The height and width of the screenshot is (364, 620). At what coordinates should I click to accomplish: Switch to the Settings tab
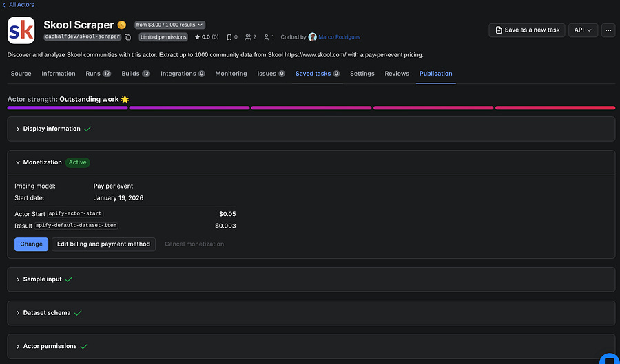point(362,74)
